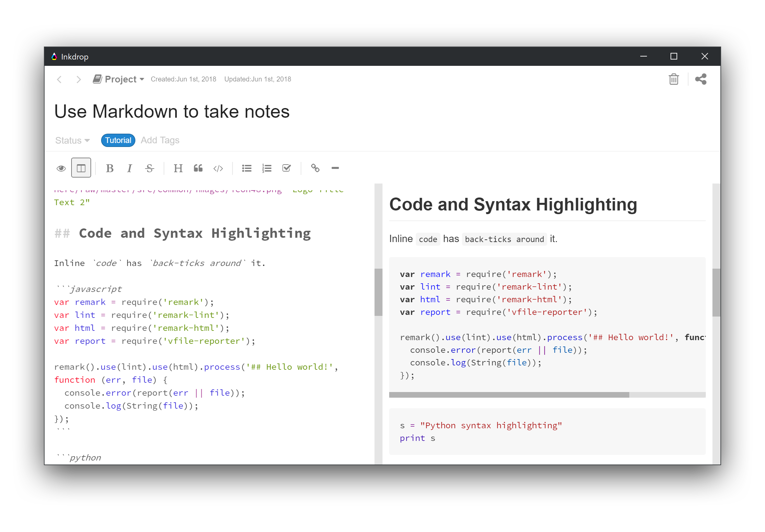This screenshot has height=532, width=765.
Task: Open the Project notebook dropdown
Action: point(119,79)
